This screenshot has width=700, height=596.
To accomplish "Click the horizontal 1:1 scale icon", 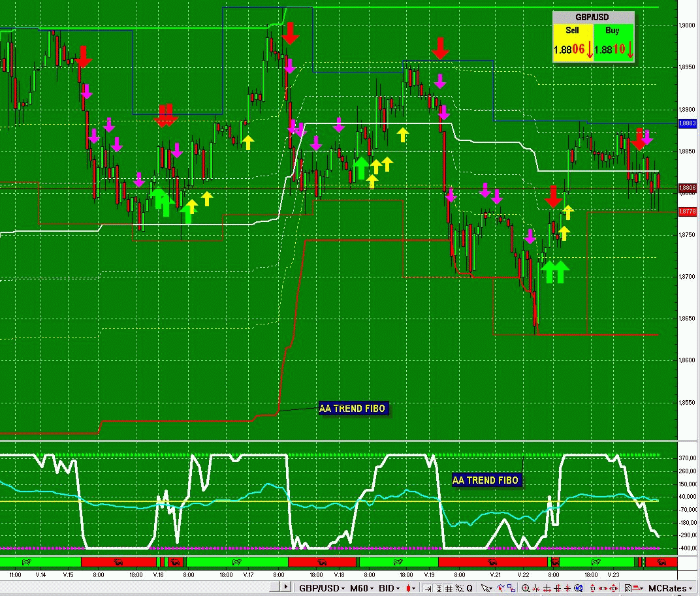I will click(603, 588).
